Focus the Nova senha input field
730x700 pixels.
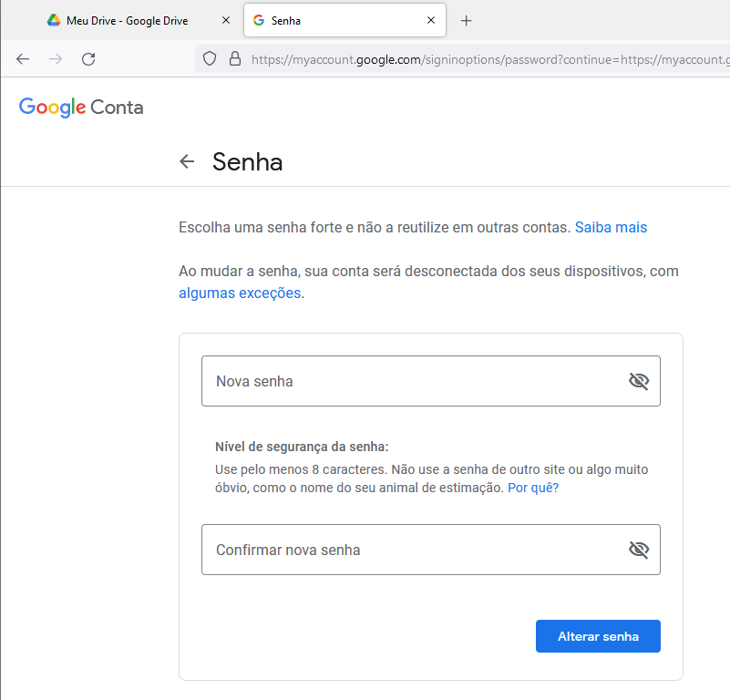click(431, 381)
